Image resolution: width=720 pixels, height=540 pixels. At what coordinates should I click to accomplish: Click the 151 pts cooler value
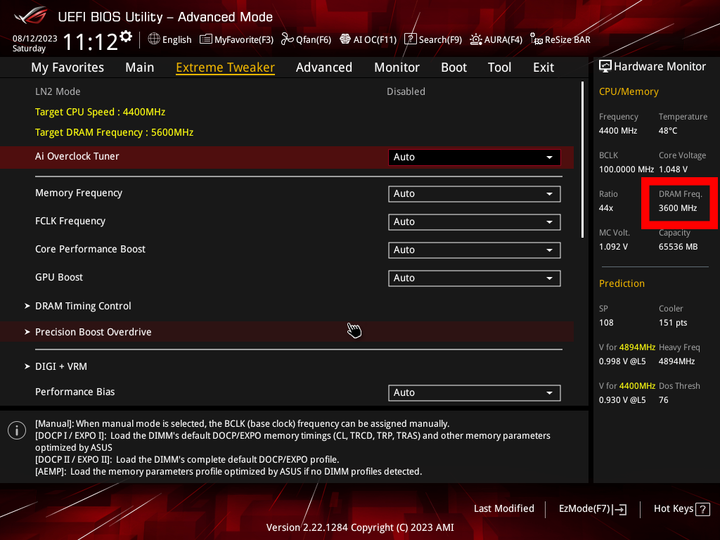point(673,323)
